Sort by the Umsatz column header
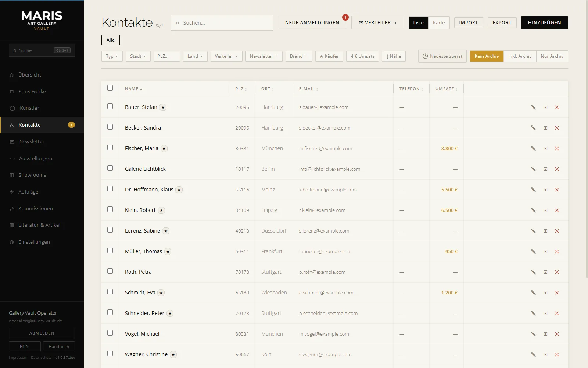588x368 pixels. [446, 89]
